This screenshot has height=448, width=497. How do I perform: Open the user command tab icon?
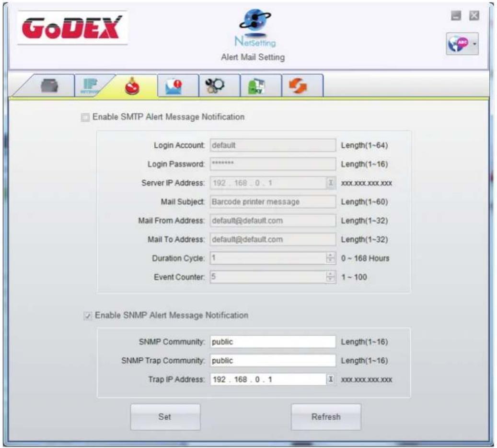(261, 86)
